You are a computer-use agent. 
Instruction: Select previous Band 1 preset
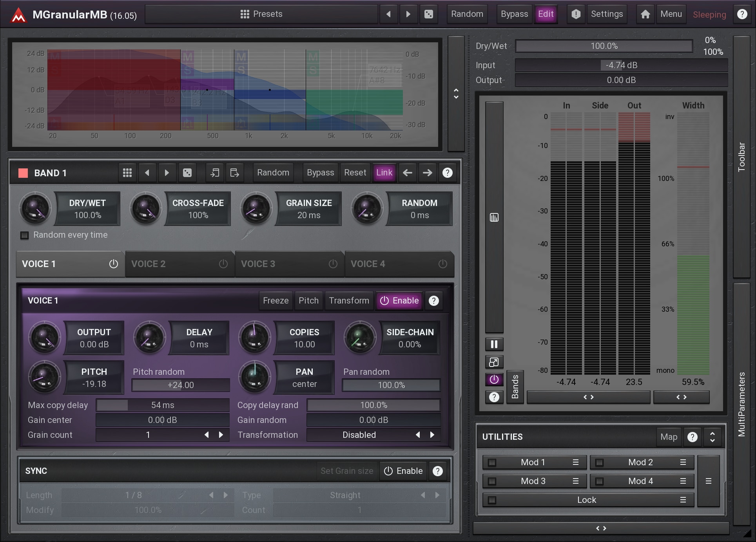(x=147, y=173)
